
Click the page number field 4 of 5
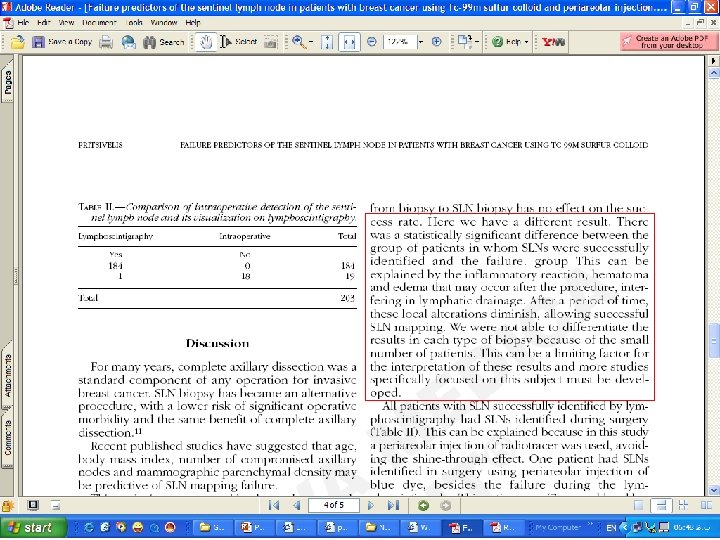coord(334,506)
